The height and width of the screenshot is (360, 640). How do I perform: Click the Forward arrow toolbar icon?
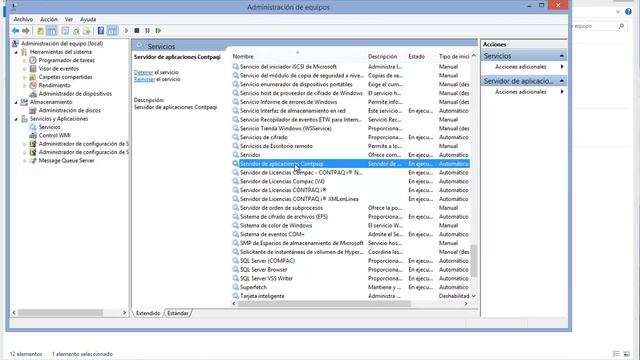click(26, 31)
